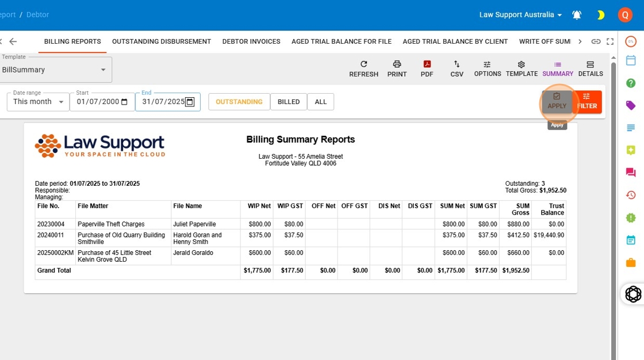Toggle dark mode moon icon
The height and width of the screenshot is (360, 644).
pos(600,15)
